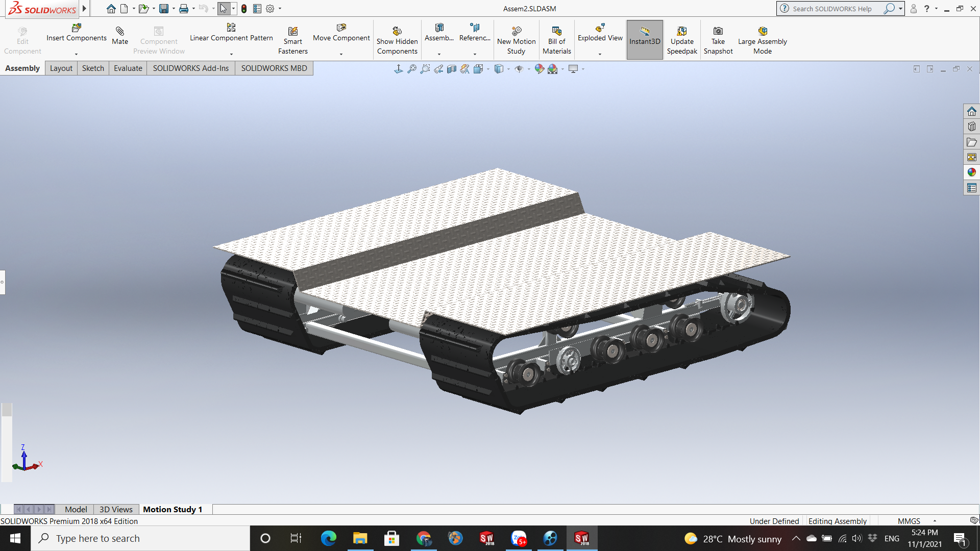Click Edit Appearance color ball icon
980x551 pixels.
click(x=539, y=69)
